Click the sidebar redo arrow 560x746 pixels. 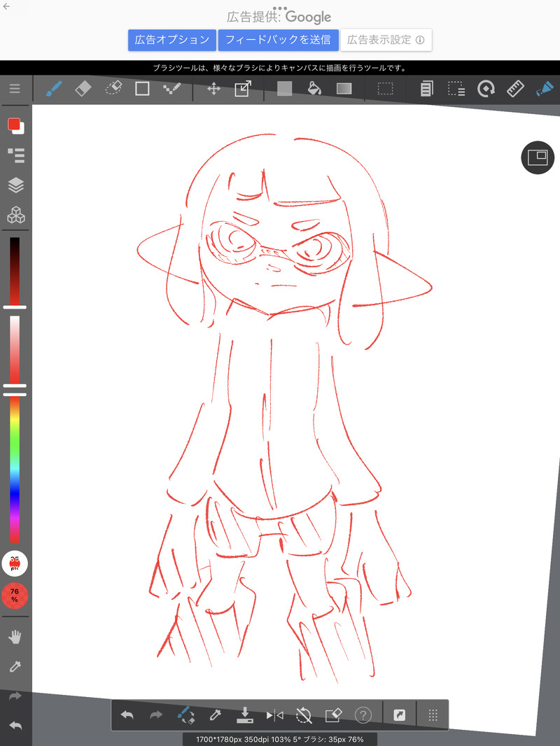[15, 696]
